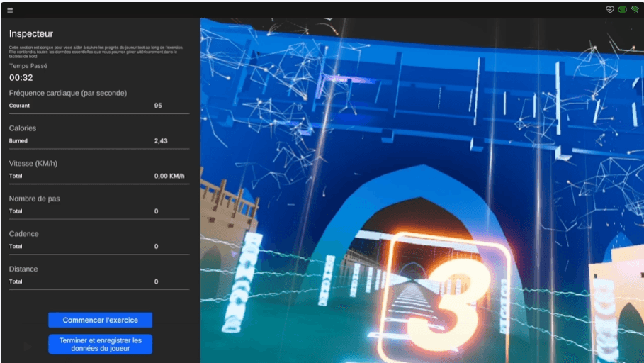This screenshot has width=644, height=363.
Task: Click the Total label under Vitesse
Action: tap(16, 176)
